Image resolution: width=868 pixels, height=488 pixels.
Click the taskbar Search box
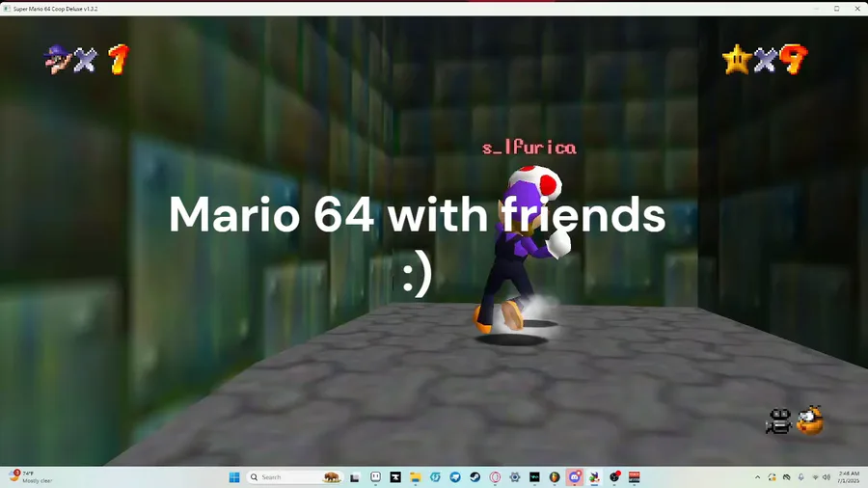point(295,477)
